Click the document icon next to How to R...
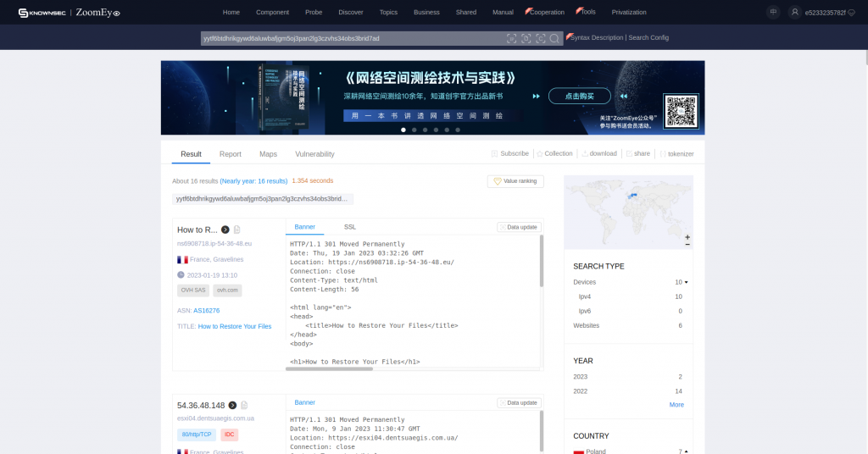The image size is (868, 454). (x=237, y=230)
